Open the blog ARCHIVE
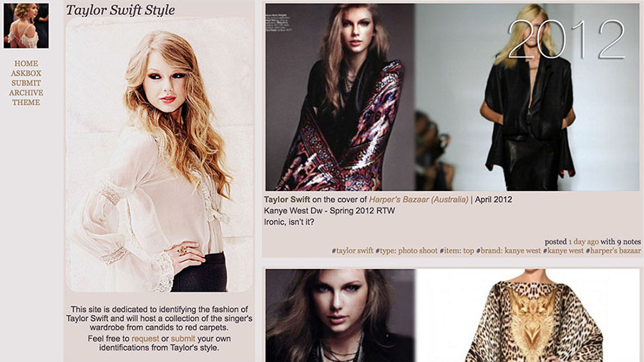 [x=26, y=93]
